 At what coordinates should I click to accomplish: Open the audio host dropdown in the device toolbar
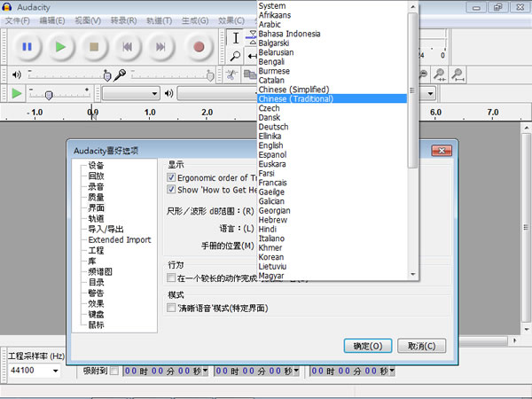131,93
